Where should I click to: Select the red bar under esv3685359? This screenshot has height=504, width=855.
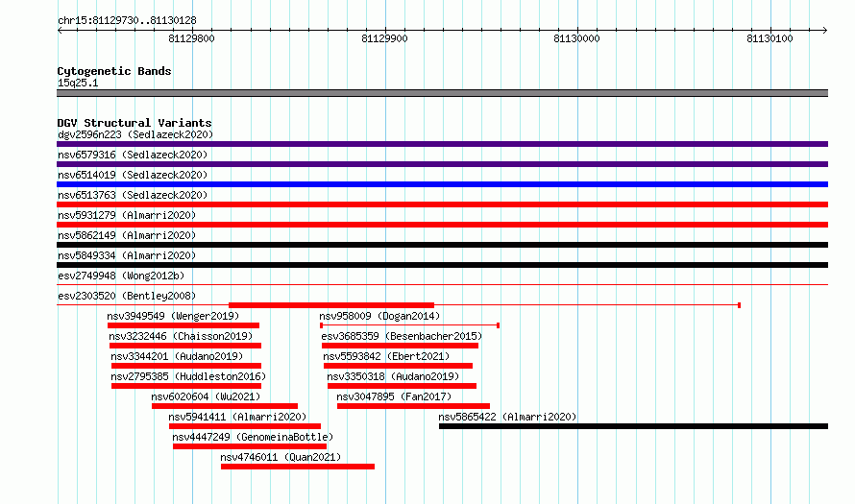click(401, 346)
